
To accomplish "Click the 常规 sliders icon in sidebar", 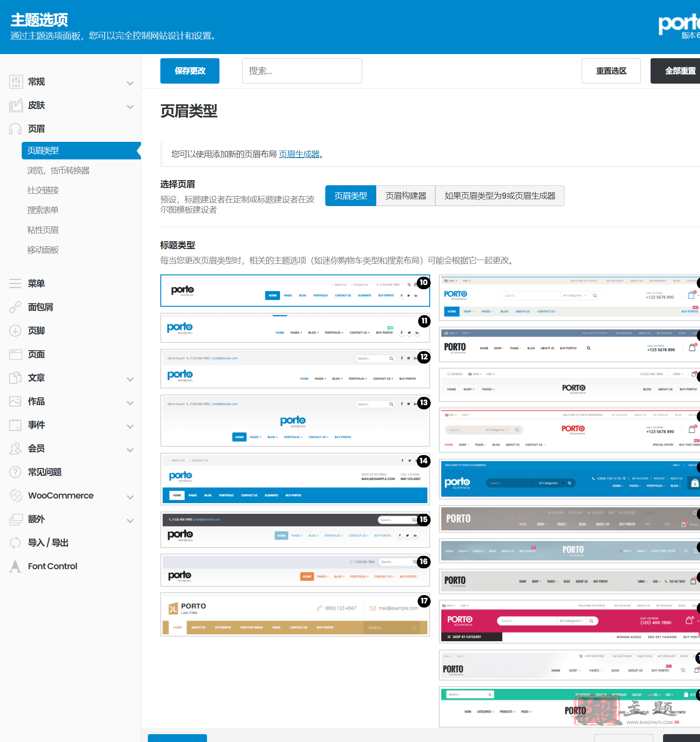I will pos(16,82).
